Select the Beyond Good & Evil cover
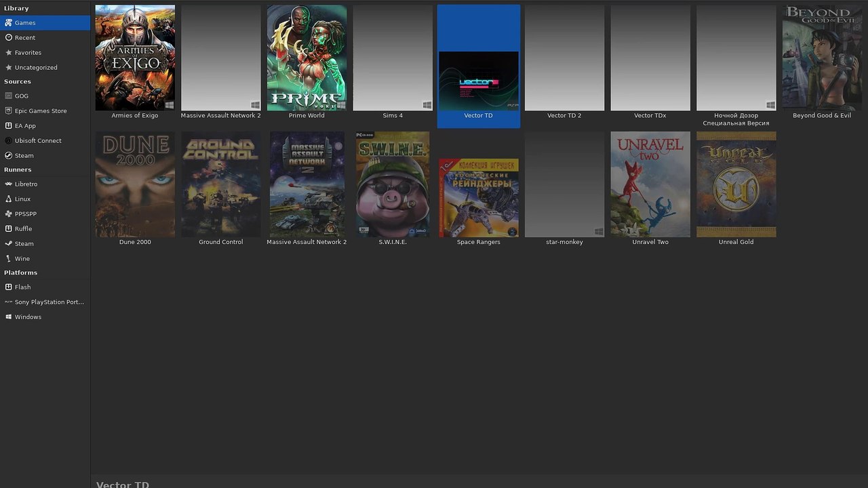 (x=822, y=58)
